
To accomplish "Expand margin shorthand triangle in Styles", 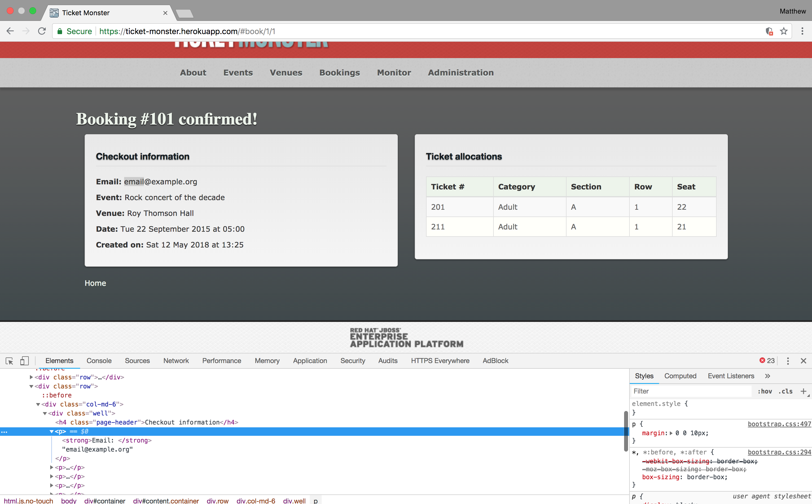I will point(671,433).
